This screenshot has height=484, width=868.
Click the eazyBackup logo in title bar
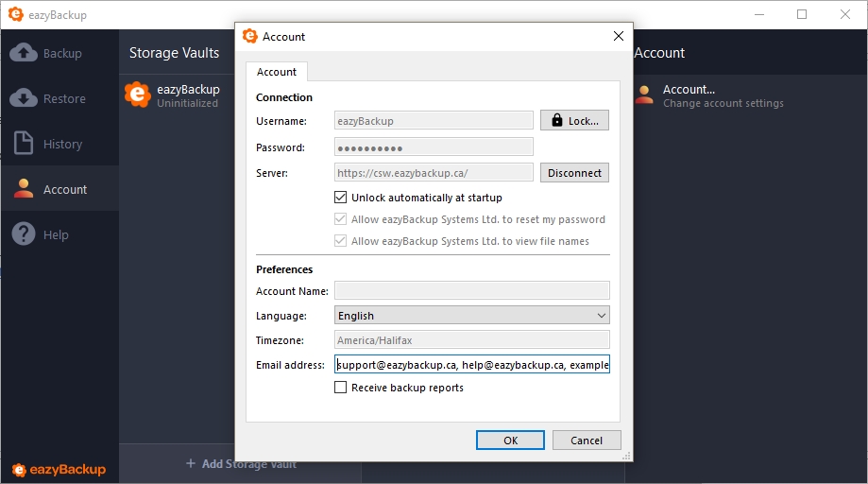point(16,14)
